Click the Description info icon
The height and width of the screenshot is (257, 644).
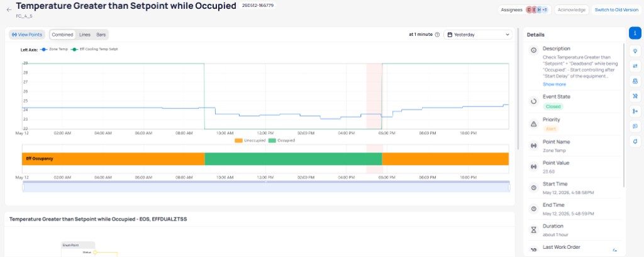pyautogui.click(x=533, y=50)
